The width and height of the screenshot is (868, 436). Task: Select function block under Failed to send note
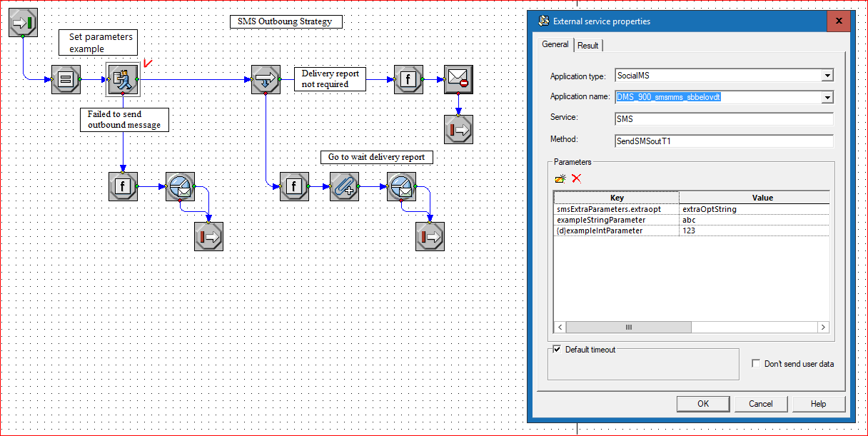[122, 186]
